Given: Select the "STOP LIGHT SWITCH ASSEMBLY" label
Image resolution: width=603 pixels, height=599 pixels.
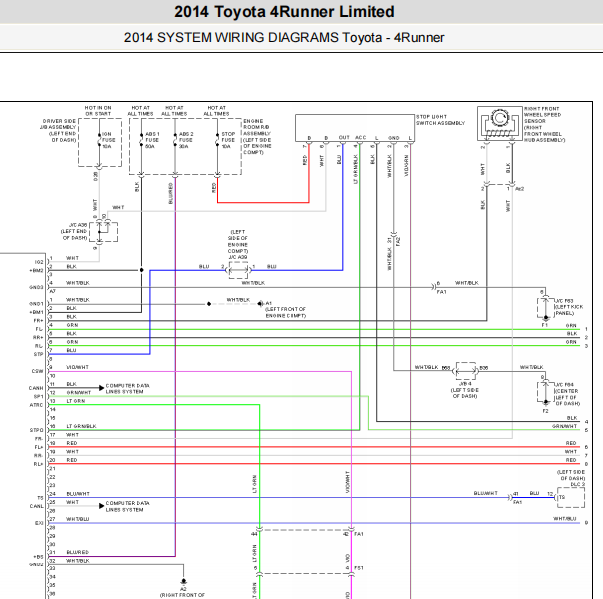Looking at the screenshot, I should coord(440,120).
